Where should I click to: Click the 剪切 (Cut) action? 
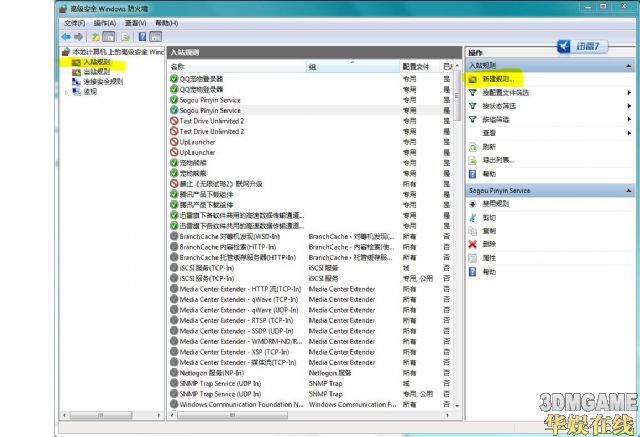pos(489,217)
